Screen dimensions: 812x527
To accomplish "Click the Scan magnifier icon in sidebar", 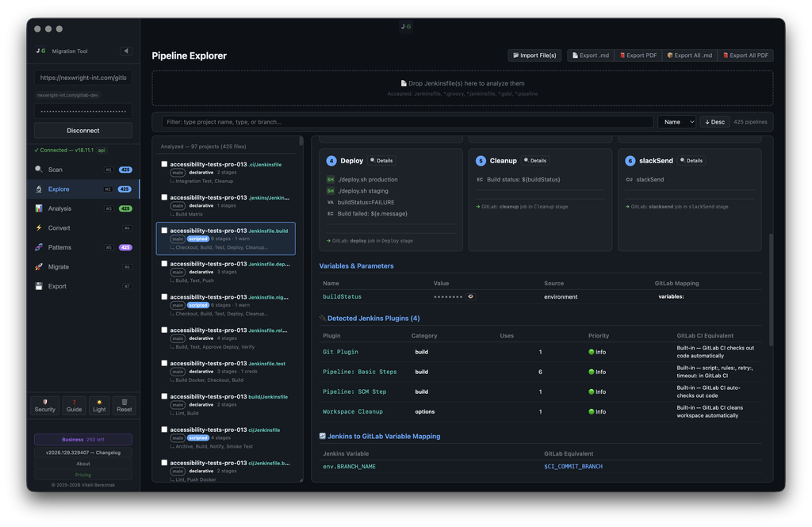I will pyautogui.click(x=39, y=170).
